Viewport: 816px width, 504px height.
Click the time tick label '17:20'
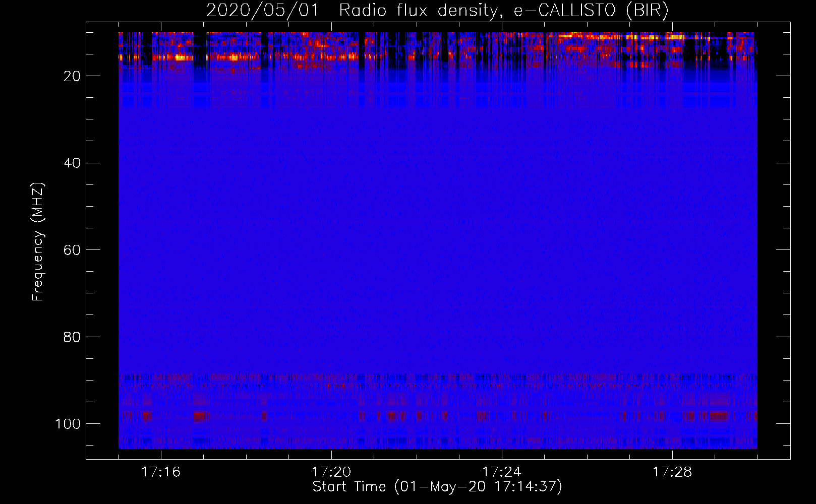tap(331, 472)
